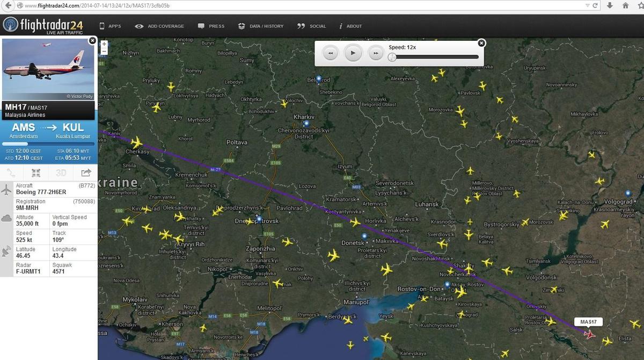Go to browser home page

click(x=625, y=5)
